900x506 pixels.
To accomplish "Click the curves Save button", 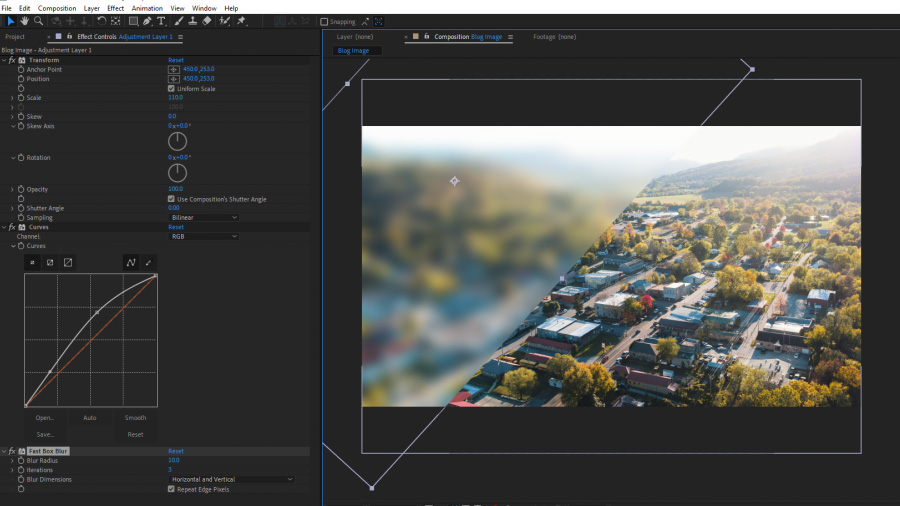I will point(44,434).
